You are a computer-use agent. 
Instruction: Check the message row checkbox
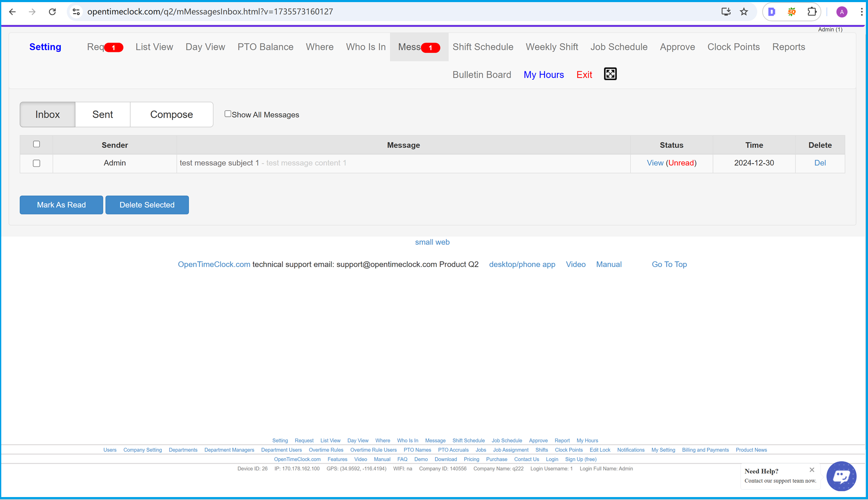pos(36,162)
